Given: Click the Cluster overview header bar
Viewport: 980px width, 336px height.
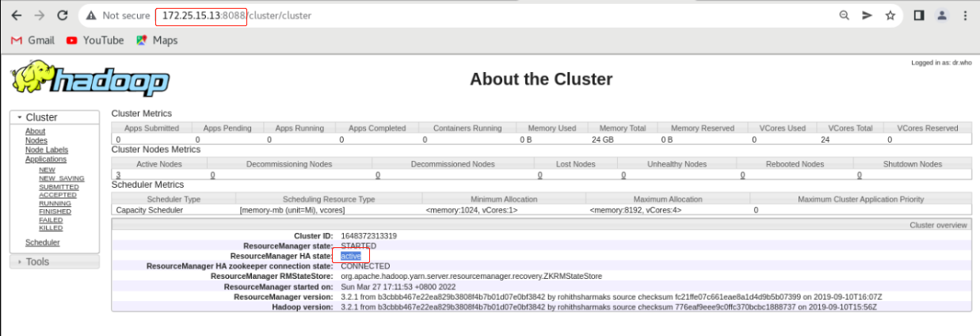Looking at the screenshot, I should 541,225.
